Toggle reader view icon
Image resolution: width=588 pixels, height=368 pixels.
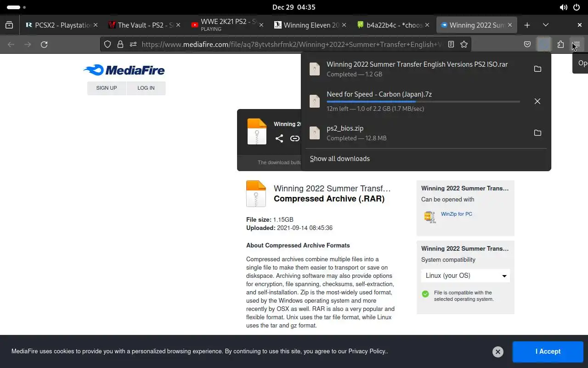[451, 45]
